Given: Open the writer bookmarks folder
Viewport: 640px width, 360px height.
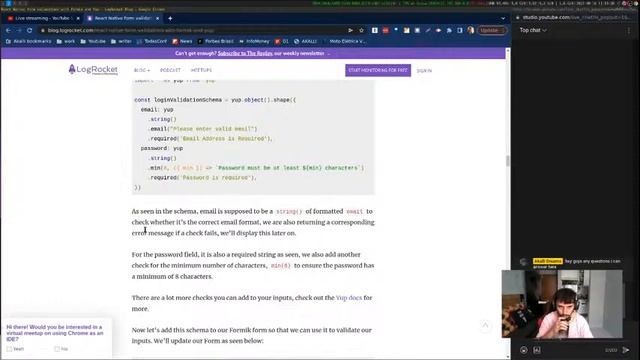Looking at the screenshot, I should 121,41.
